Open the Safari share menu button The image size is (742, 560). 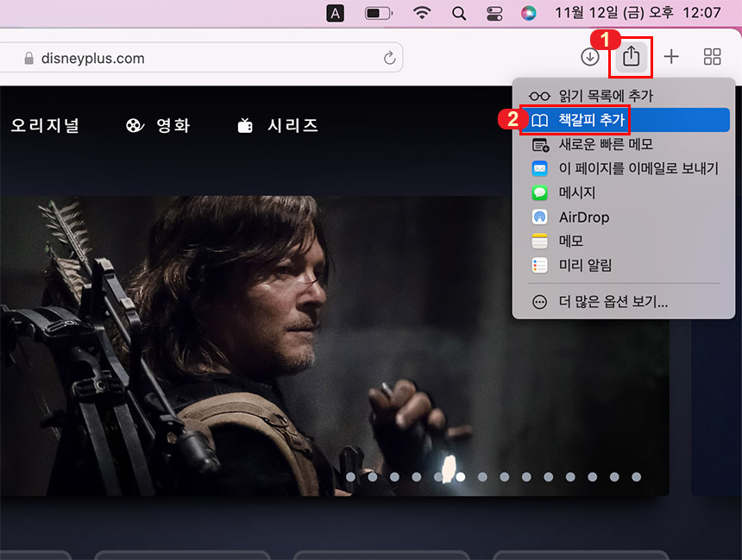[x=631, y=57]
